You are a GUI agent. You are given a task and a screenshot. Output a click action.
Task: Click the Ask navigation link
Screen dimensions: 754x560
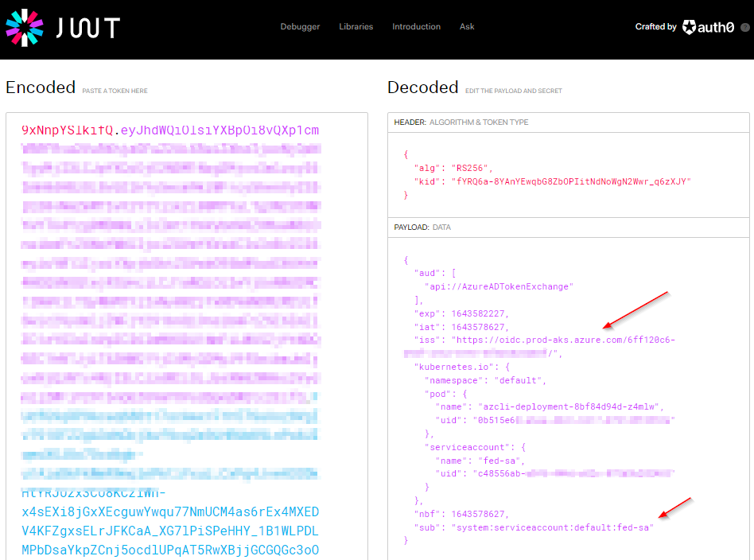click(467, 27)
